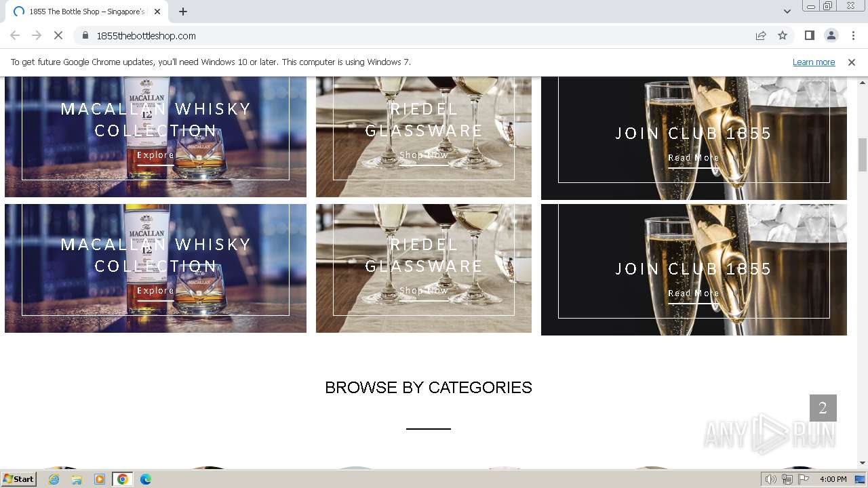Open top Macallan Whisky Collection title
The width and height of the screenshot is (868, 488).
(x=155, y=119)
